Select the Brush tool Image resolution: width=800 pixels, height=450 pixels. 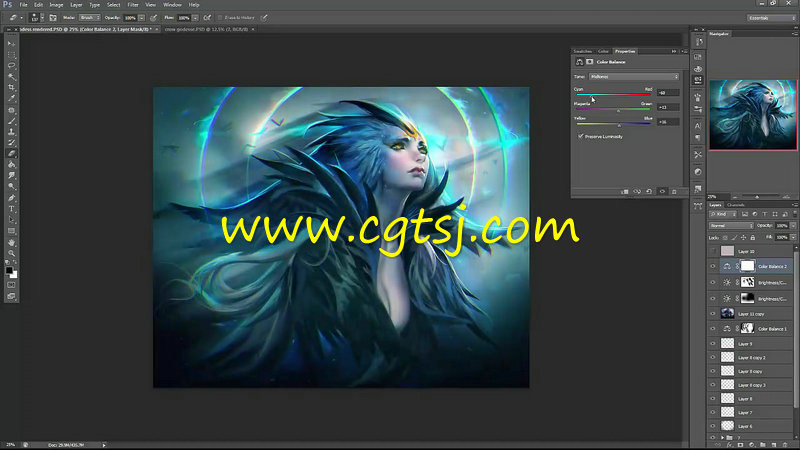point(11,121)
